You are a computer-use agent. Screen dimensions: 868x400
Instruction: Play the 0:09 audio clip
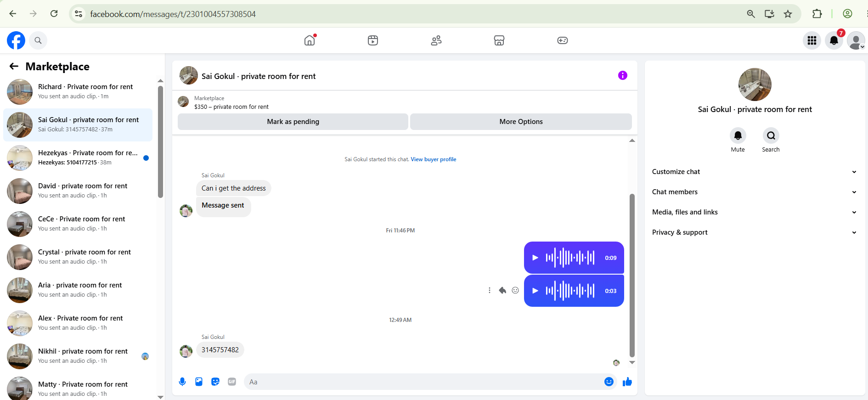[x=535, y=258]
